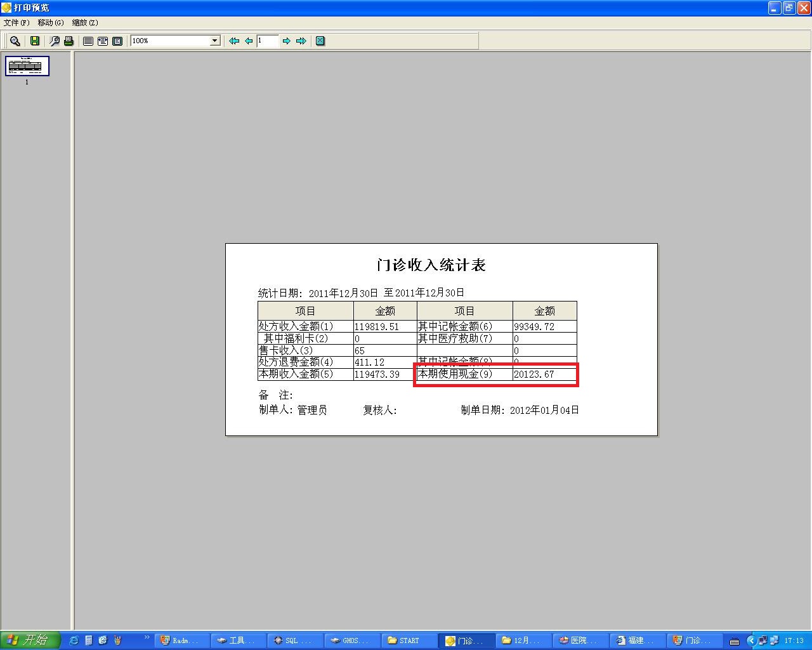
Task: Click the 处方收入金额(1) row label
Action: (x=296, y=326)
